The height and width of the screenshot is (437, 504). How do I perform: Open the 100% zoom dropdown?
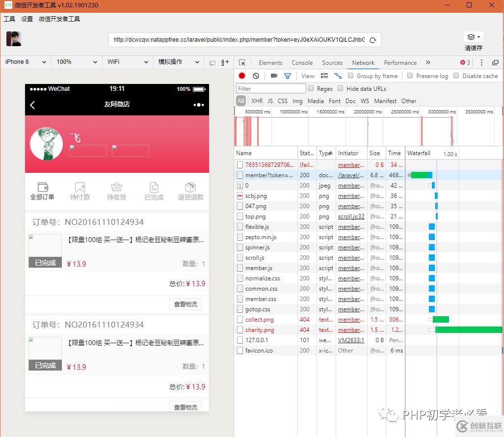tap(77, 62)
